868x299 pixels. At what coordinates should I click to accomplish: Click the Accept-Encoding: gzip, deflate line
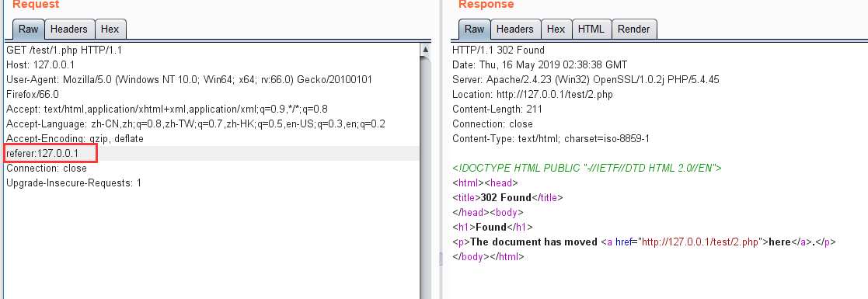click(x=75, y=138)
